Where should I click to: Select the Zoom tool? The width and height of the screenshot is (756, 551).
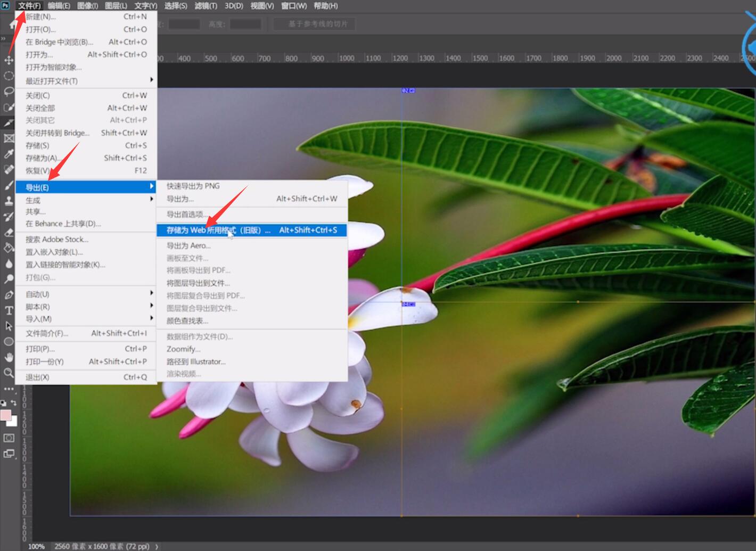(9, 373)
